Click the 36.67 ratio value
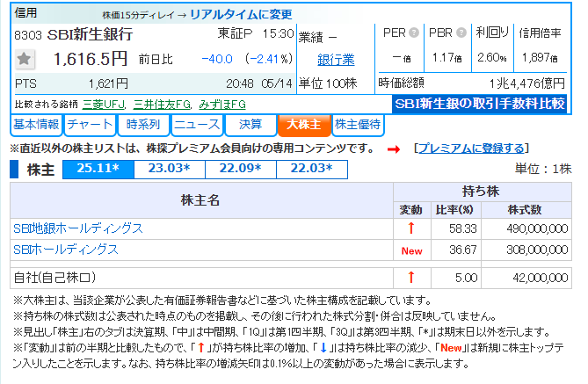 (x=462, y=250)
